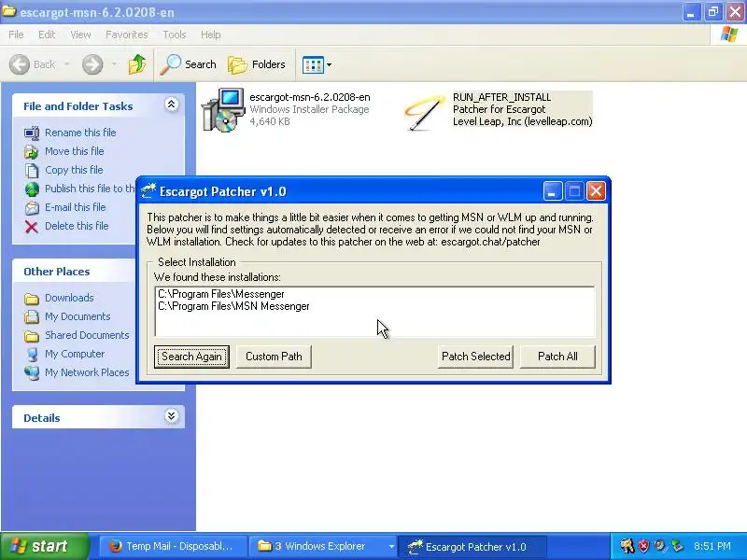Click the Search magnifier toolbar button
The image size is (747, 560).
pos(189,64)
